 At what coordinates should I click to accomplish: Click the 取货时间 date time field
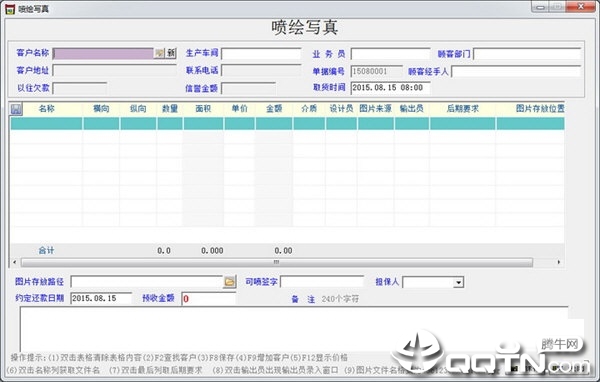pos(390,88)
